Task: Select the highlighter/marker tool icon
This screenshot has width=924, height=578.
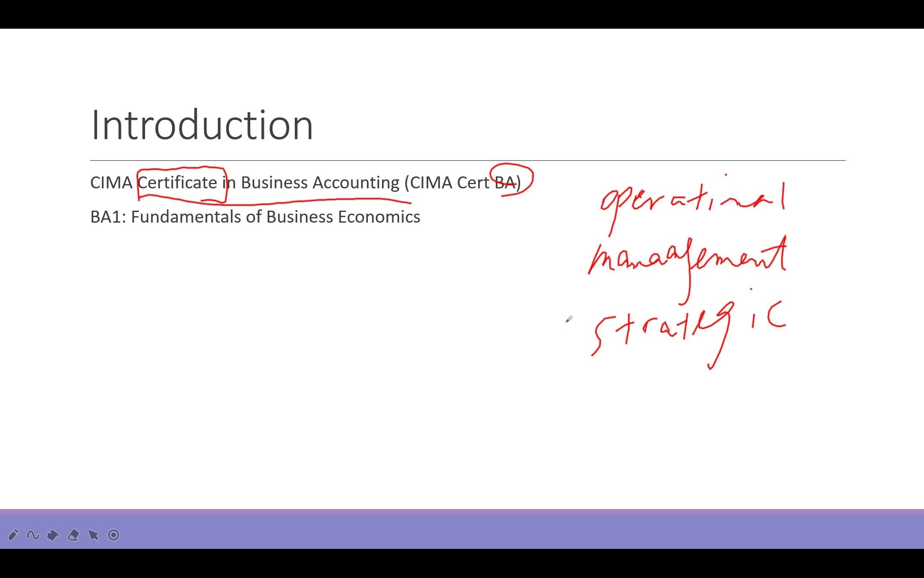Action: [53, 535]
